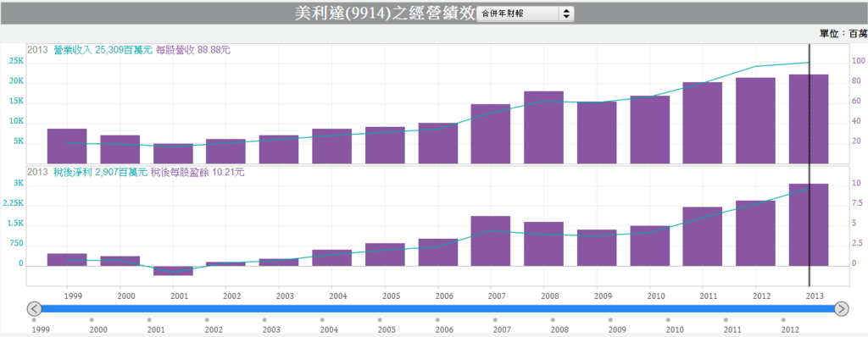Click the 25K label on the revenue axis
868x337 pixels.
(x=16, y=61)
